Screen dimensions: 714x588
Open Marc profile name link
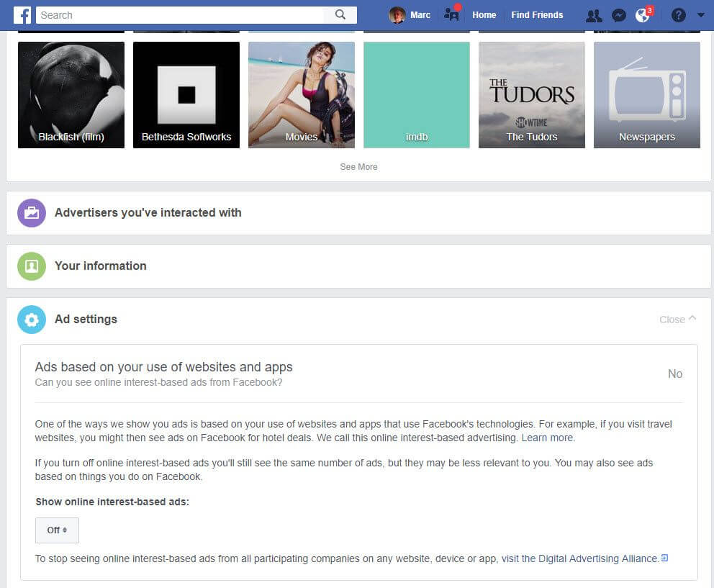click(420, 15)
